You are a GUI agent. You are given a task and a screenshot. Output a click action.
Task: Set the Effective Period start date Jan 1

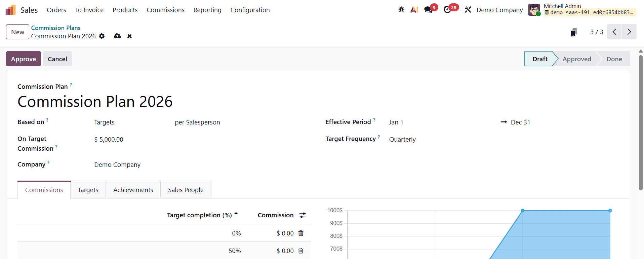point(396,122)
